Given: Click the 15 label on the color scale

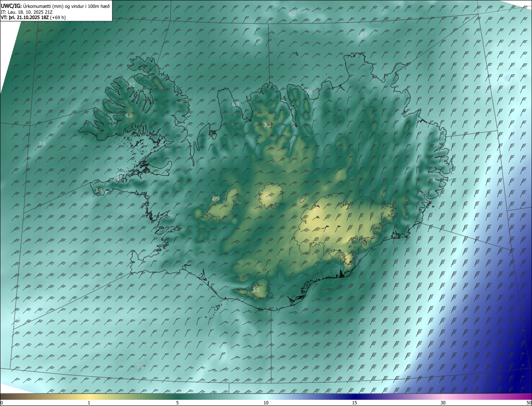Looking at the screenshot, I should [x=355, y=403].
